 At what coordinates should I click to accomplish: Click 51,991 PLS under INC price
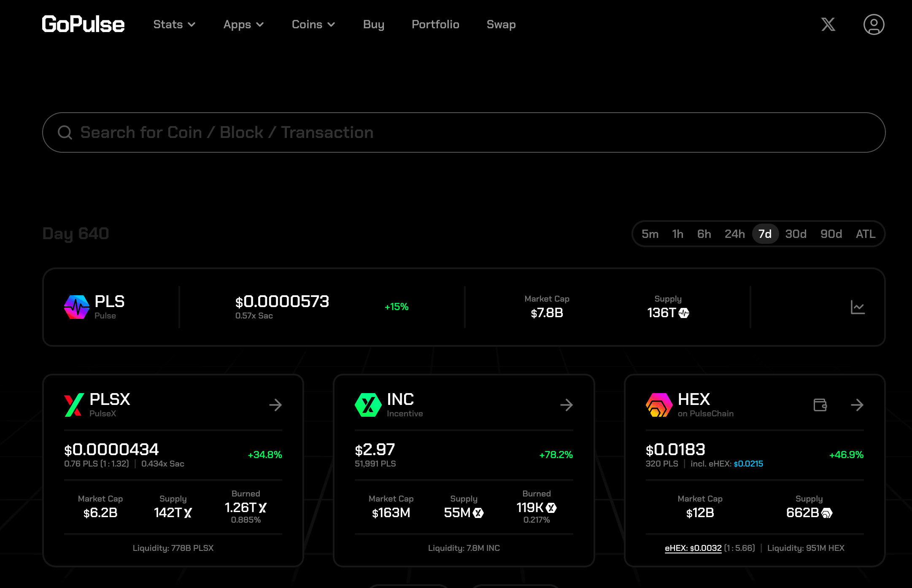tap(375, 464)
